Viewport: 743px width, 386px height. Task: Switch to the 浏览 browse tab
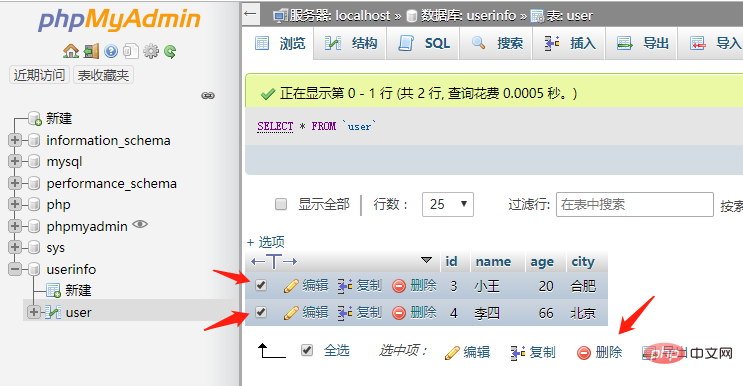pos(279,44)
